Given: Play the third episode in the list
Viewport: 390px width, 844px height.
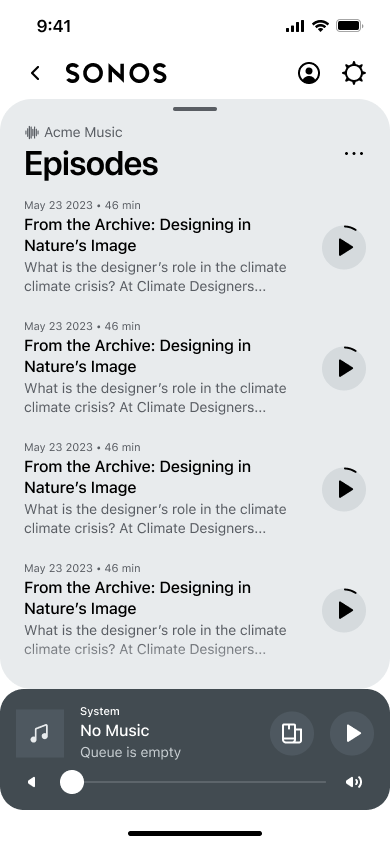Looking at the screenshot, I should pyautogui.click(x=344, y=489).
